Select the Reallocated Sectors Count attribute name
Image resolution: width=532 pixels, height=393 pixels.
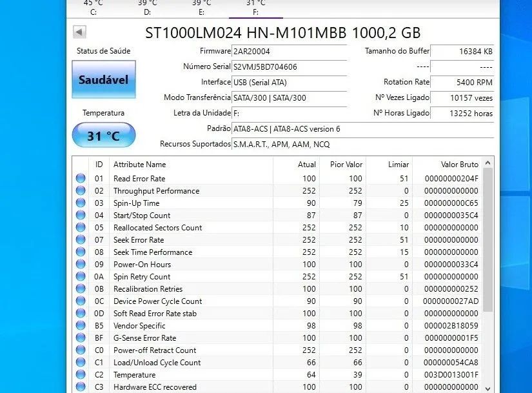pyautogui.click(x=158, y=228)
